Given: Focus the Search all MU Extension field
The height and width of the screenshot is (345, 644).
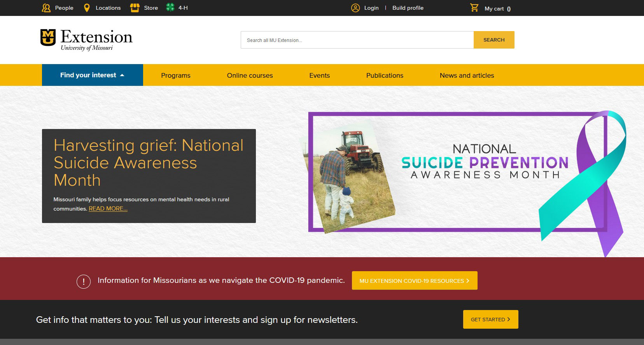Looking at the screenshot, I should click(x=357, y=40).
